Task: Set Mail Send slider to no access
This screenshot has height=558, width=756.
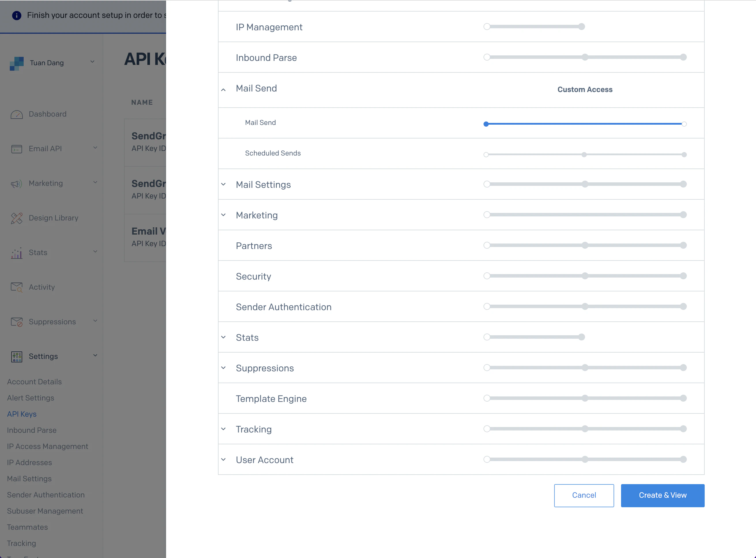Action: (486, 124)
